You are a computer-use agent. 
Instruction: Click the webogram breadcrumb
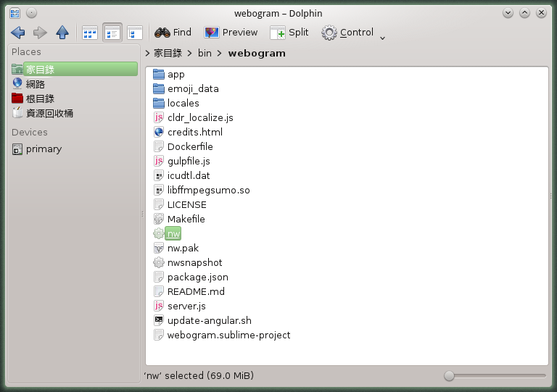[257, 53]
